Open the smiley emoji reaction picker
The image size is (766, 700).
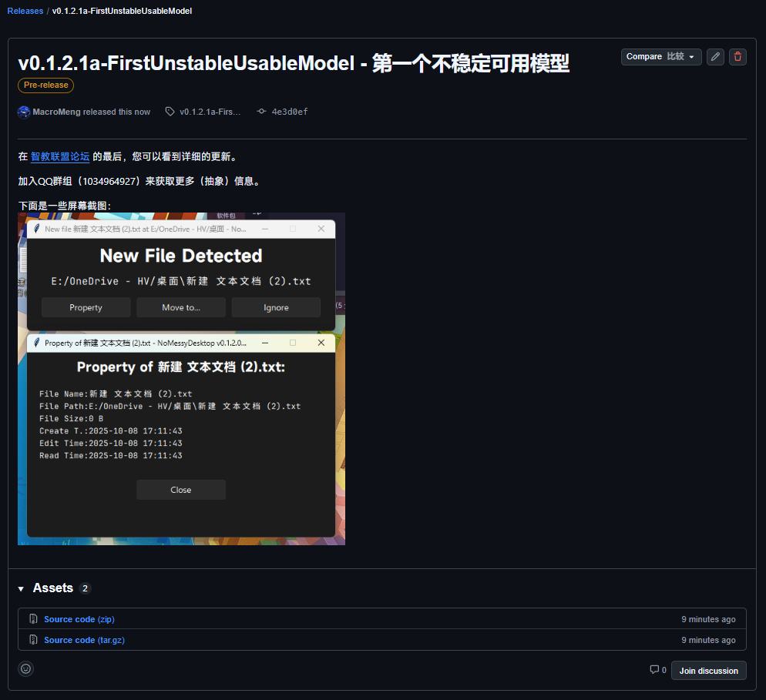26,668
